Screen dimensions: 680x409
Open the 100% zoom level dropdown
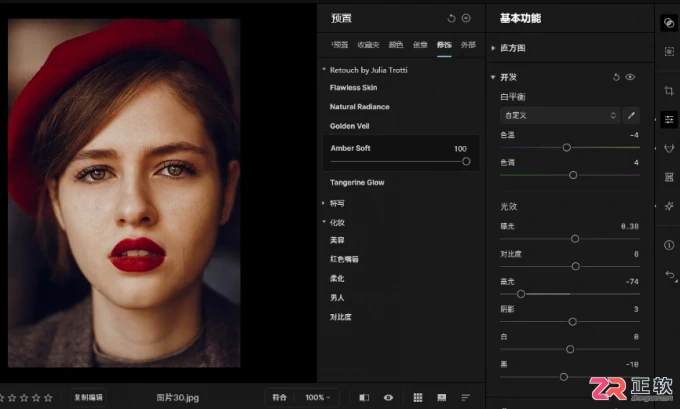(317, 397)
